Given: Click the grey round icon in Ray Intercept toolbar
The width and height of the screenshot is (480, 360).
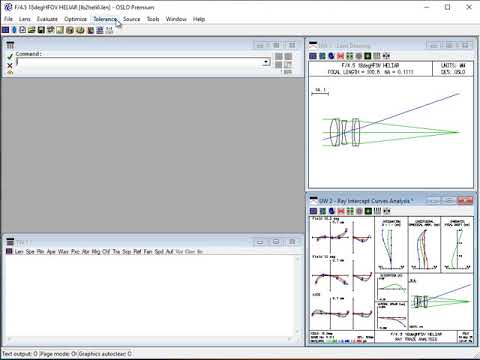Looking at the screenshot, I should (359, 211).
